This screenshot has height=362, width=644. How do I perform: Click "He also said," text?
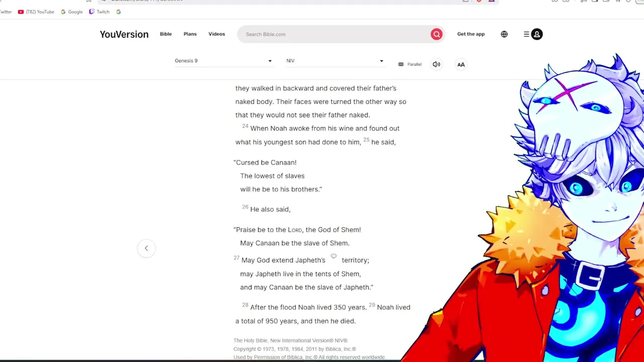pyautogui.click(x=270, y=209)
